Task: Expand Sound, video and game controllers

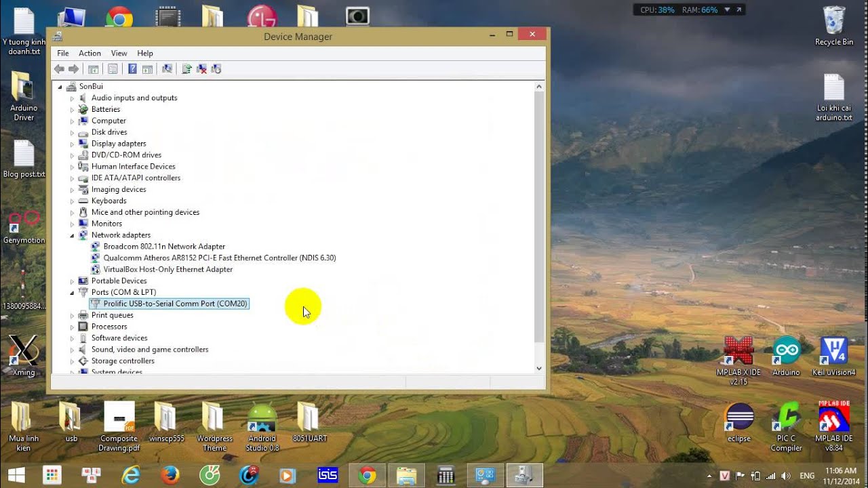Action: (72, 350)
